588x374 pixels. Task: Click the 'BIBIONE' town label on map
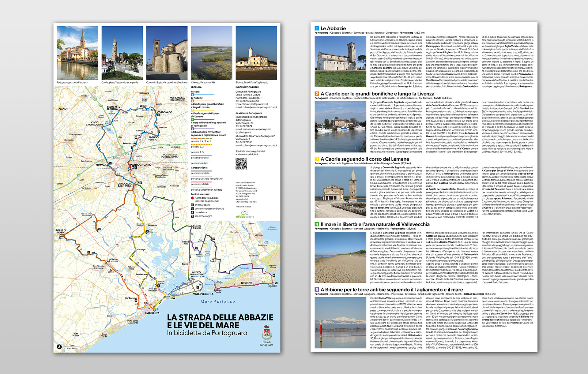[247, 283]
